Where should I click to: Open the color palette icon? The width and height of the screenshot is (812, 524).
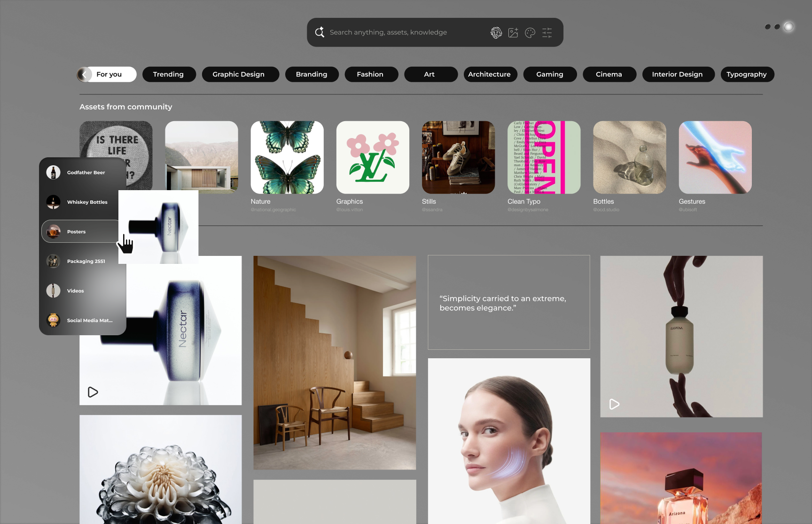click(530, 32)
